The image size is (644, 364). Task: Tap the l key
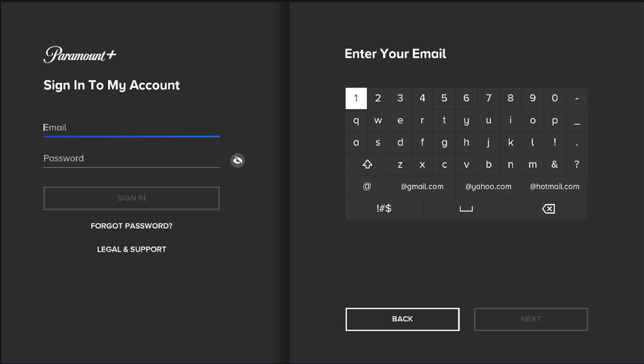tap(533, 143)
